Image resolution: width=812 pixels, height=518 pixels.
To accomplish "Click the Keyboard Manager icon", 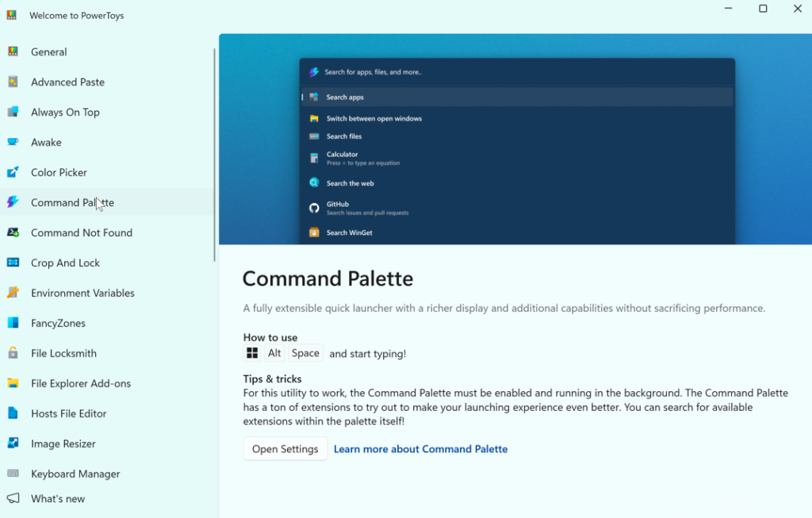I will [13, 474].
